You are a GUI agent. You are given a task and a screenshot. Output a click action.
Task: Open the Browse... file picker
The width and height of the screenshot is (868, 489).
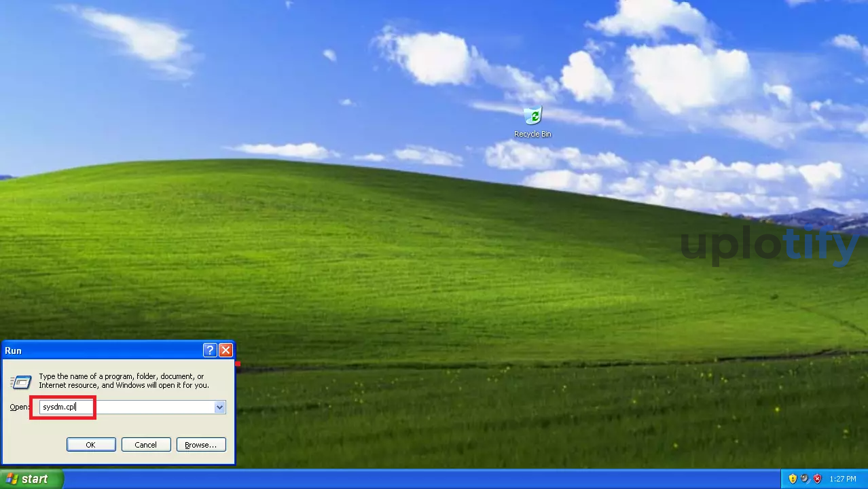pyautogui.click(x=201, y=445)
